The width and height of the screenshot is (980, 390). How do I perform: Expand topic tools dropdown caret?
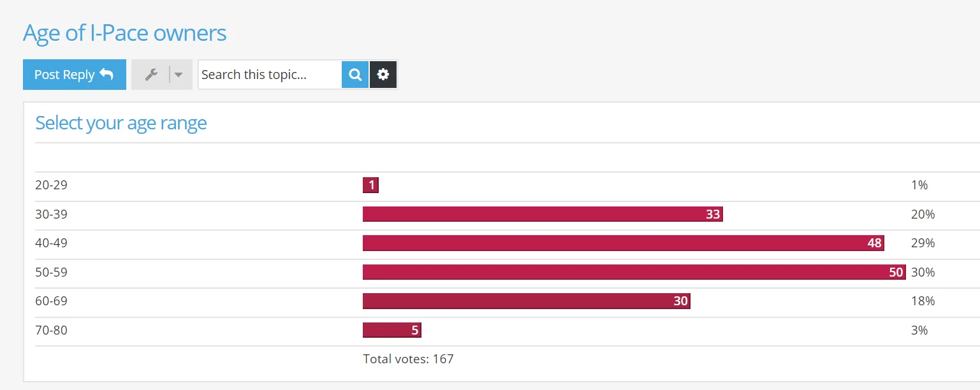[179, 75]
